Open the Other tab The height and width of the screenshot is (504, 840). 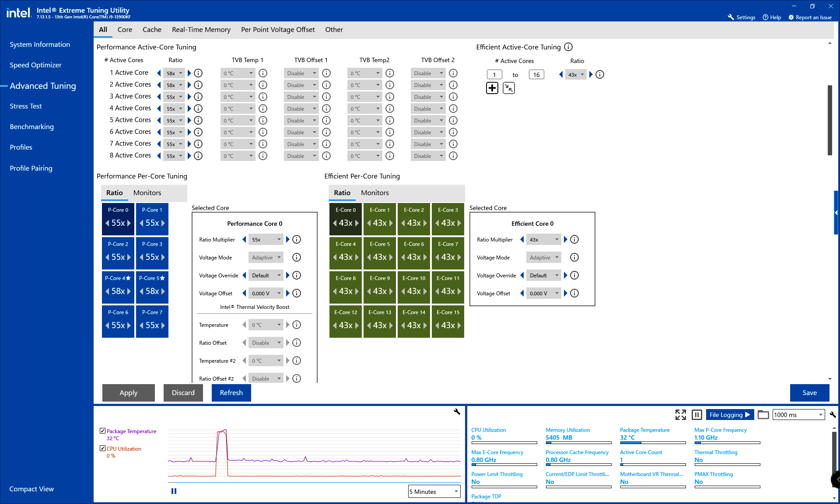click(x=334, y=29)
